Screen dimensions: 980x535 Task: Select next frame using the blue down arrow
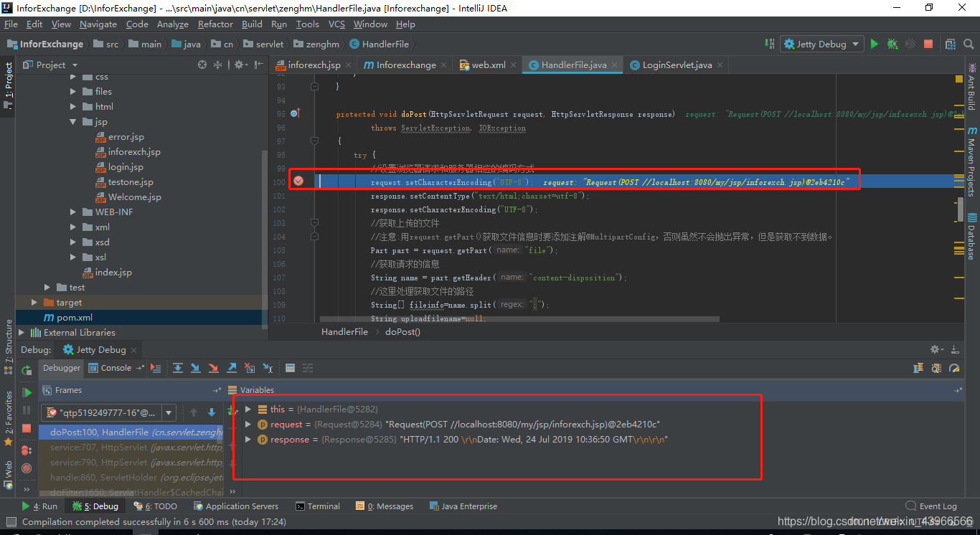point(212,412)
